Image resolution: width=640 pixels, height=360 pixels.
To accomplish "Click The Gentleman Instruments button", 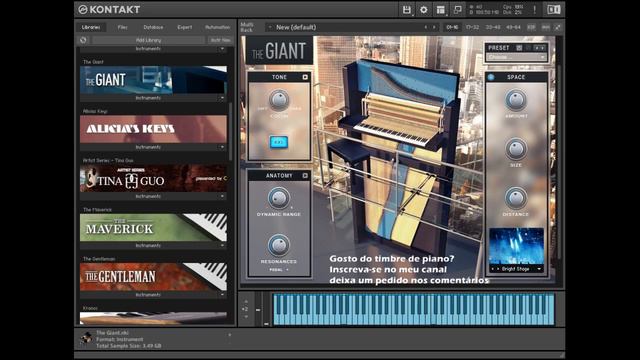I will pos(149,294).
